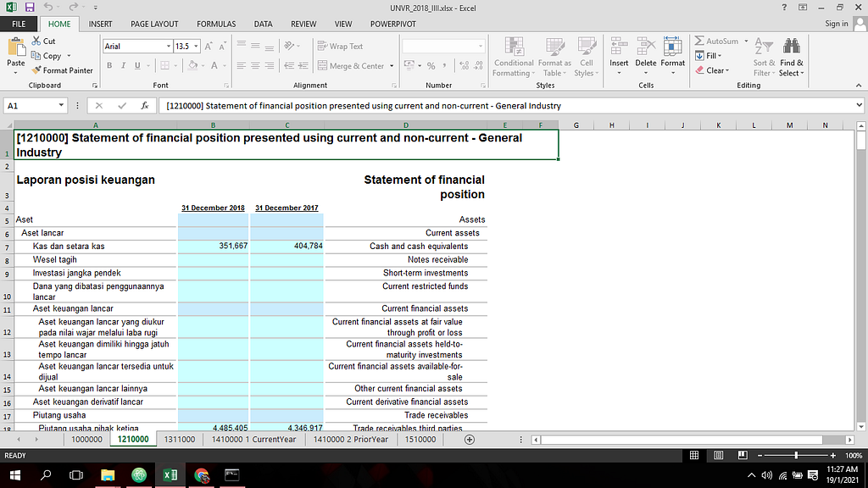
Task: Click the Orientation text angle icon
Action: (x=289, y=46)
